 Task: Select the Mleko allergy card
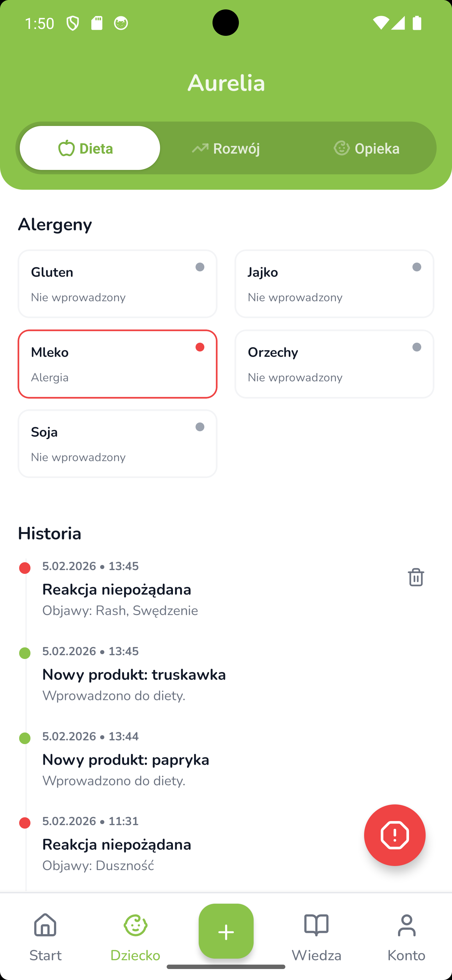[x=117, y=364]
